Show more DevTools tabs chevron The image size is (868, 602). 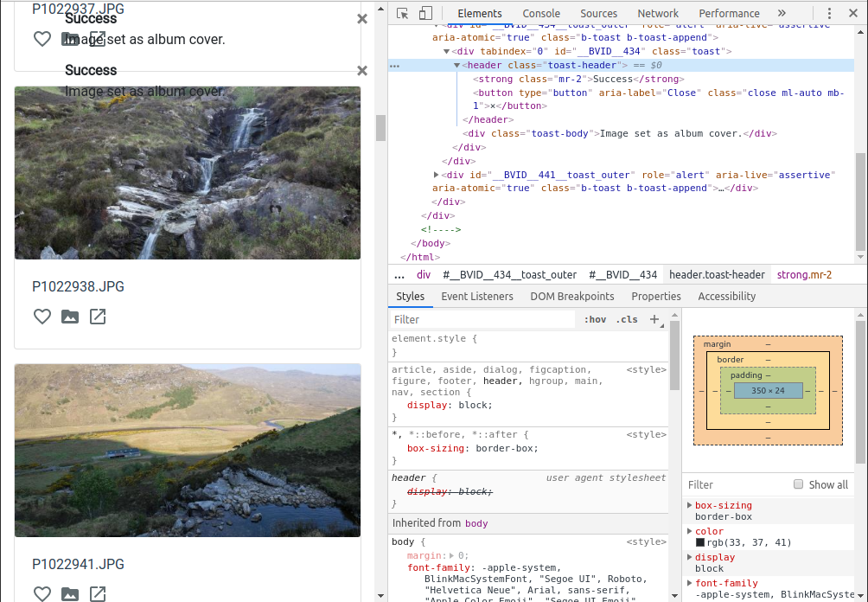[782, 13]
